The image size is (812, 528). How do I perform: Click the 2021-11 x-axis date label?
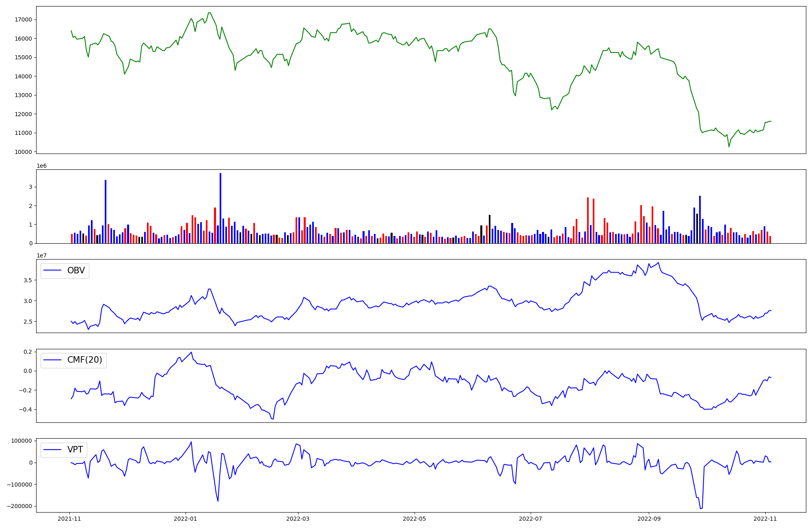[69, 519]
